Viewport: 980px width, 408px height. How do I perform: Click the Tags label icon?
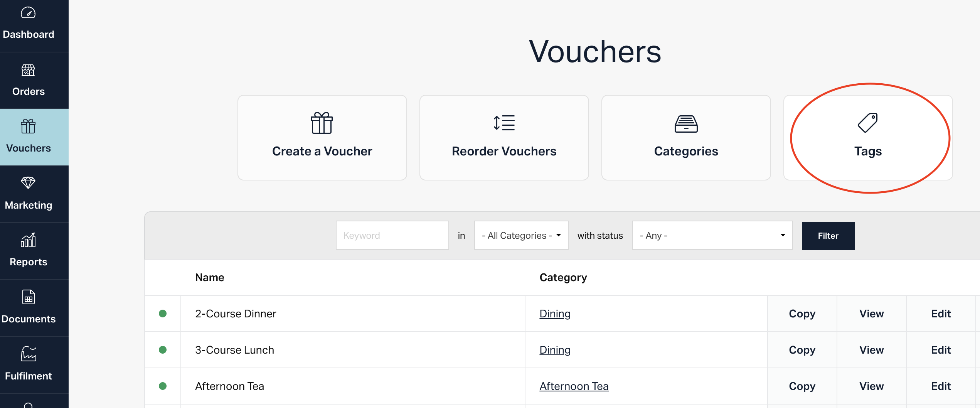point(867,123)
